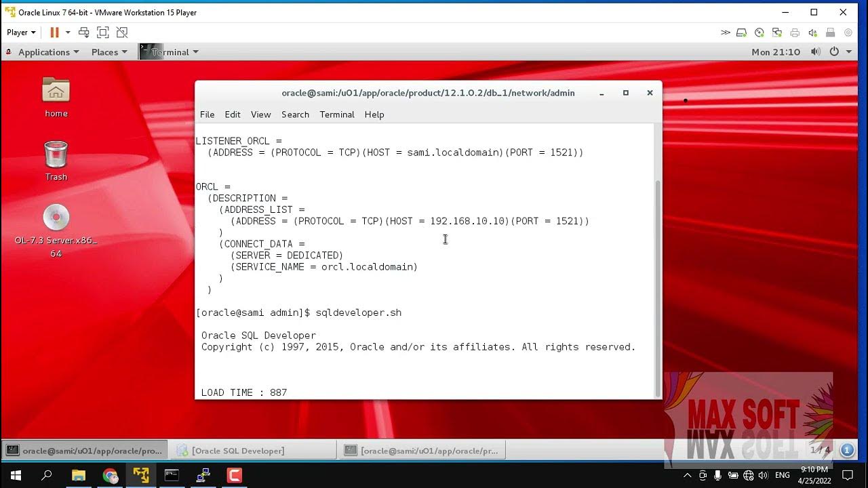Image resolution: width=868 pixels, height=488 pixels.
Task: Expand the system menu arrow in GNOME panel
Action: [x=848, y=52]
